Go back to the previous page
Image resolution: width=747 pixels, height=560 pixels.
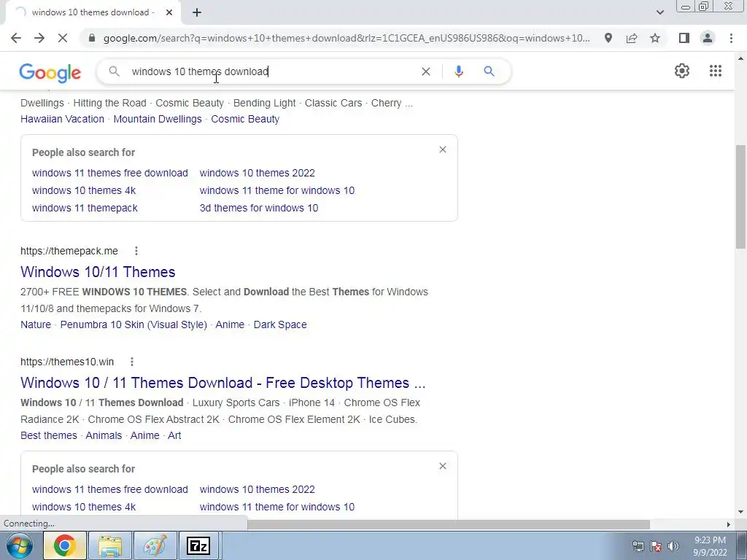pyautogui.click(x=16, y=38)
